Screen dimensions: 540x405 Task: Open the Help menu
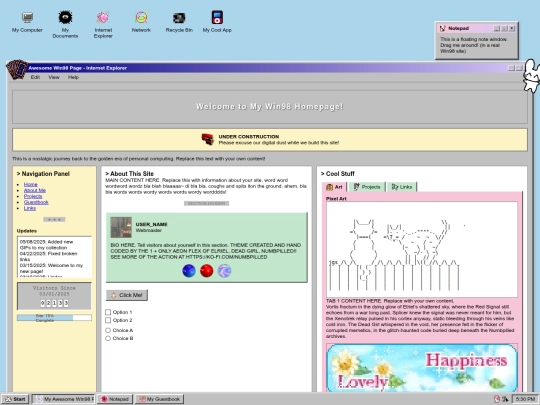[73, 77]
